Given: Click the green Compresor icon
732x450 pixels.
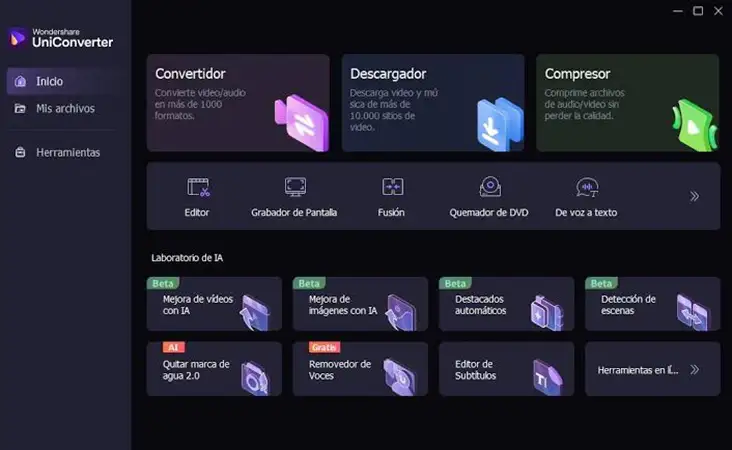Looking at the screenshot, I should 695,125.
